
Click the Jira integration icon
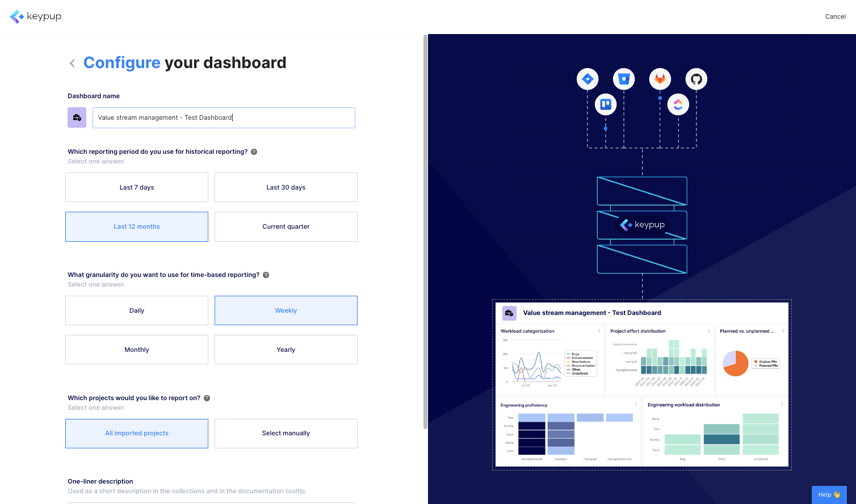588,79
